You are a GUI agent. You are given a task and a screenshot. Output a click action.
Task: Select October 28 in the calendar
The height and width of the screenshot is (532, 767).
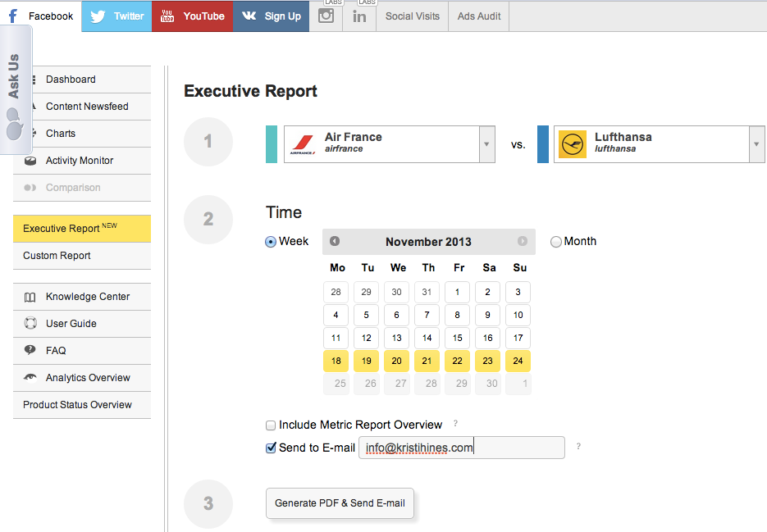point(336,292)
